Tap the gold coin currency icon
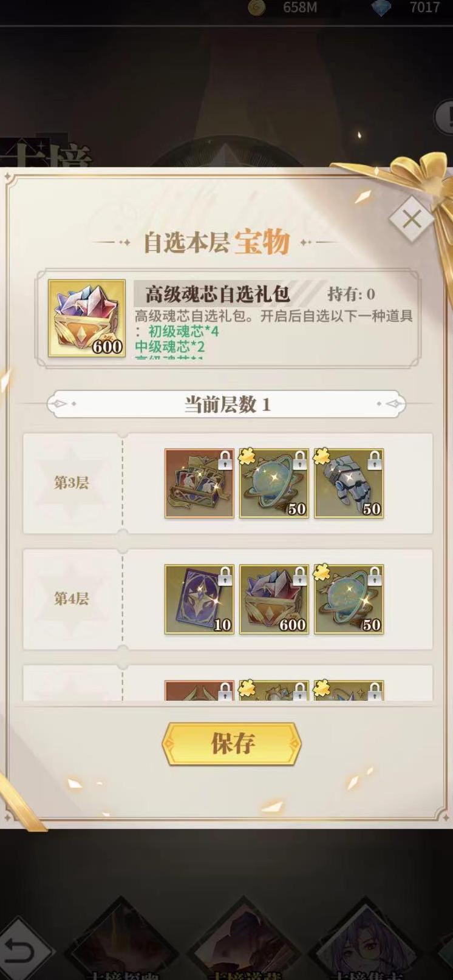Viewport: 453px width, 980px height. coord(257,7)
